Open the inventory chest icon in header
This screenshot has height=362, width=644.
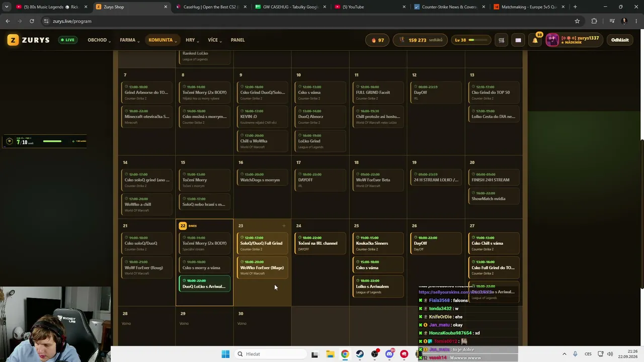pos(501,40)
